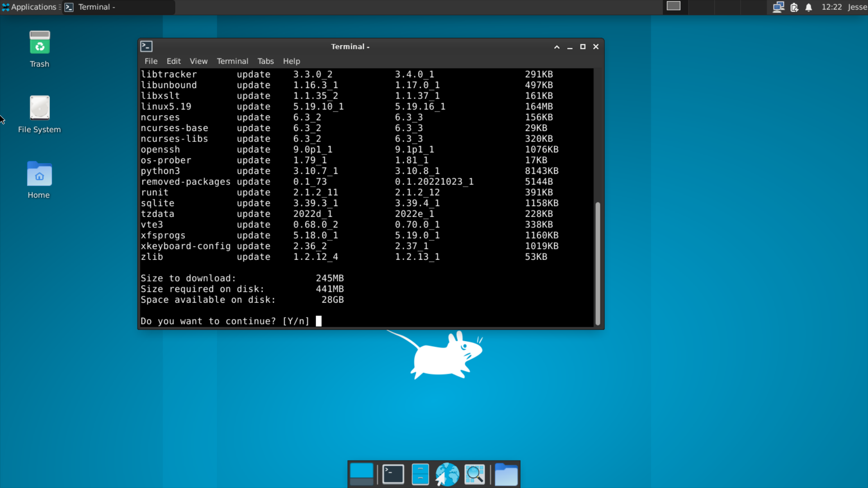Open the Tabs menu in Terminal

pyautogui.click(x=265, y=61)
